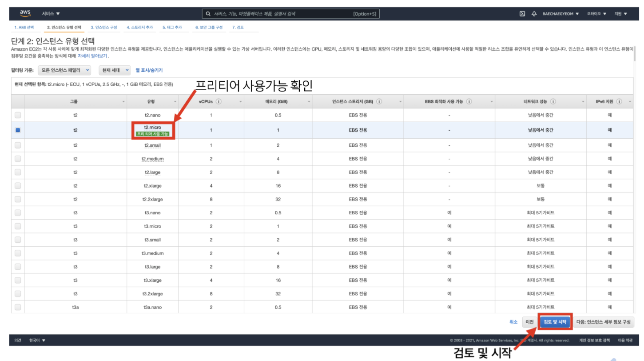The width and height of the screenshot is (644, 361).
Task: Open the AWS home logo
Action: coord(25,13)
